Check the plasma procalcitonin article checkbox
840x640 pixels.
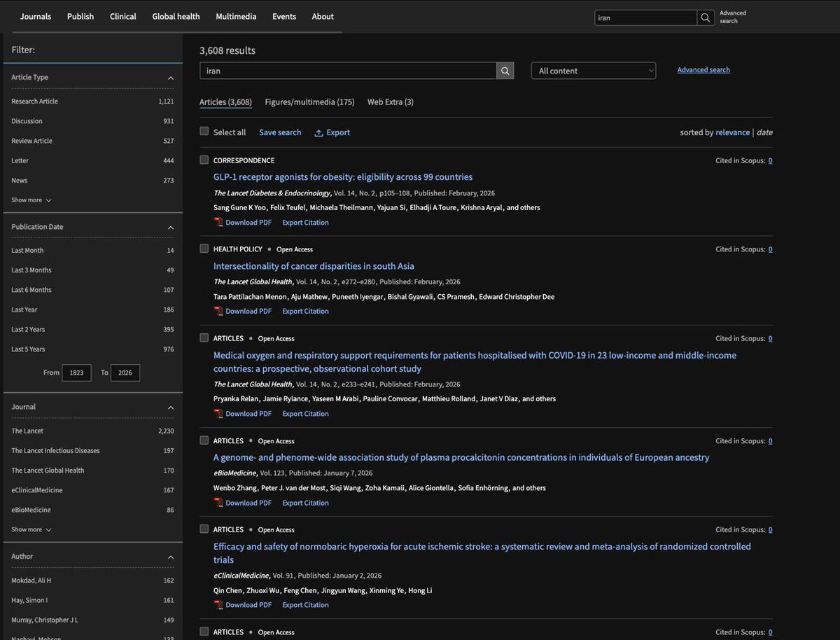click(x=204, y=440)
